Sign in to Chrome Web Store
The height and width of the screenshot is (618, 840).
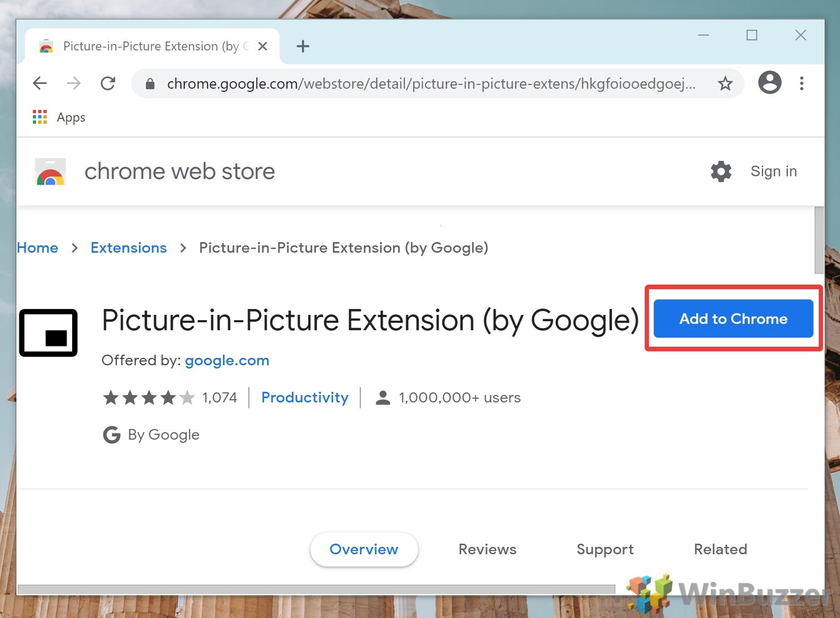774,171
